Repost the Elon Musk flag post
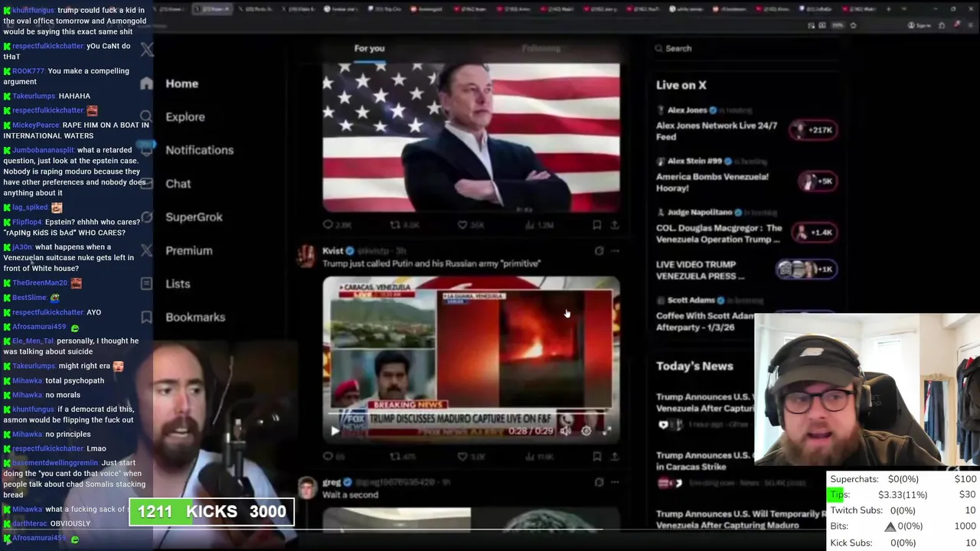980x551 pixels. tap(404, 225)
